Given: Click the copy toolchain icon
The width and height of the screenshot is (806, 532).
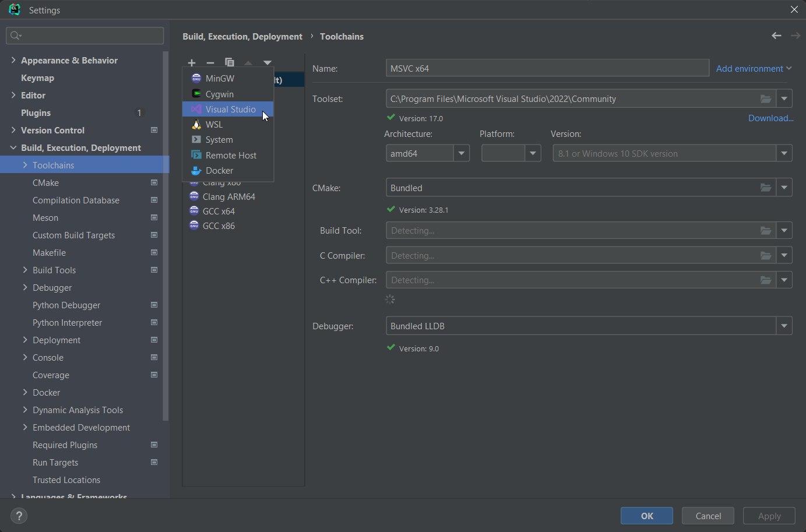Looking at the screenshot, I should pos(230,62).
